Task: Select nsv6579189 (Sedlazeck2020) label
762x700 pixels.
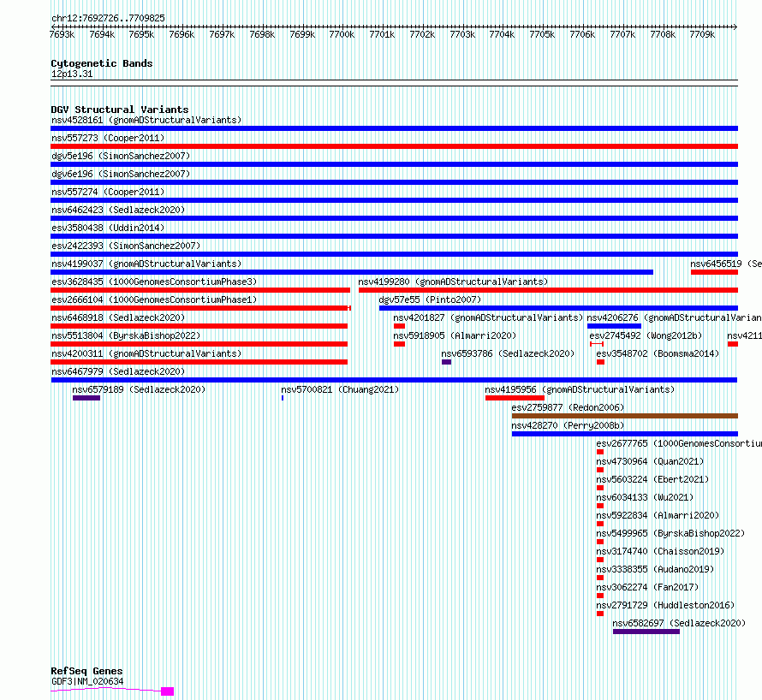Action: (x=139, y=389)
